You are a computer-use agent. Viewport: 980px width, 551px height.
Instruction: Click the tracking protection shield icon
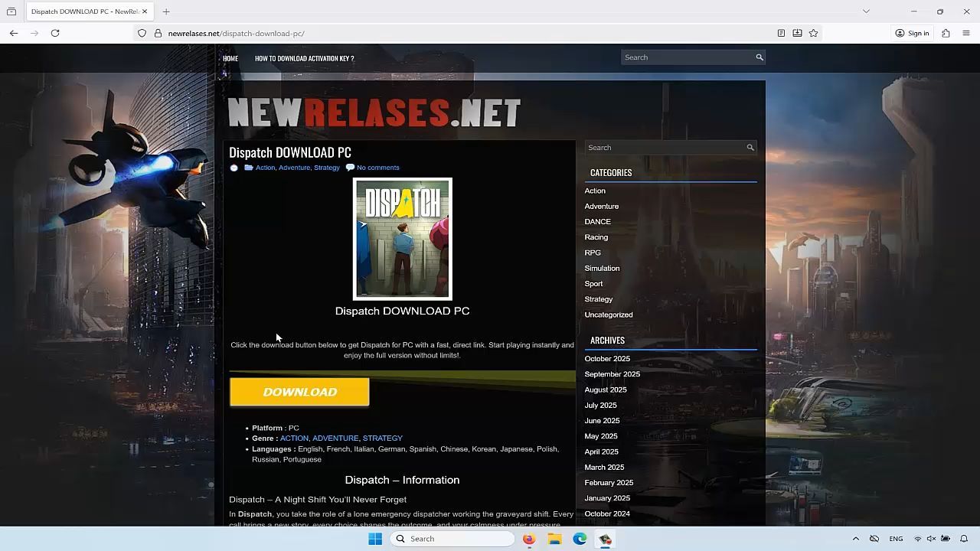(142, 33)
